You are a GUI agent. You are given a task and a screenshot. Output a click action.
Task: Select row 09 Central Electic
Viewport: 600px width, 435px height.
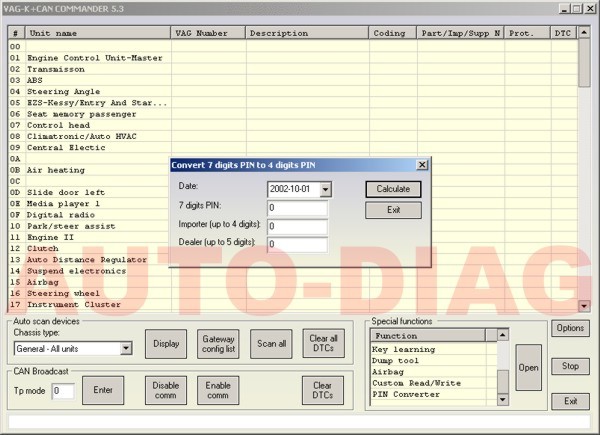[x=293, y=148]
